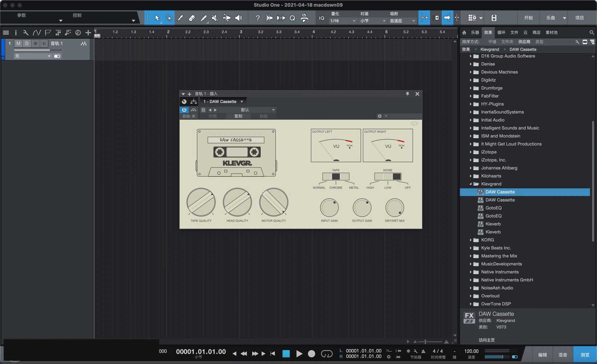Toggle the loop button in transport

click(x=326, y=354)
